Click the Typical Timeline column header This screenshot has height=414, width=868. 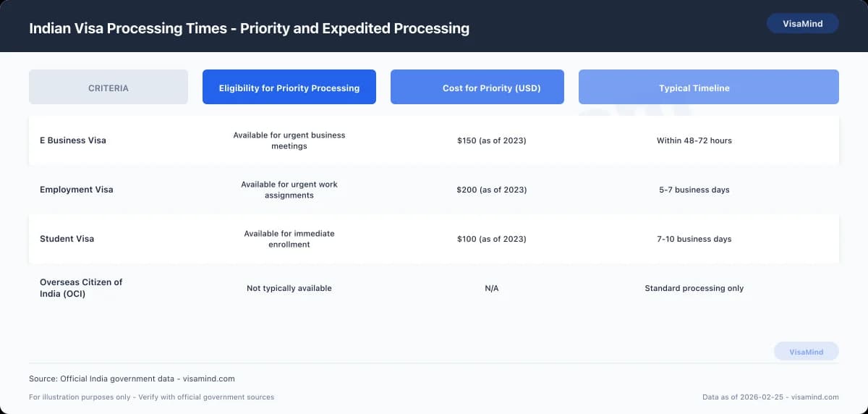click(694, 88)
